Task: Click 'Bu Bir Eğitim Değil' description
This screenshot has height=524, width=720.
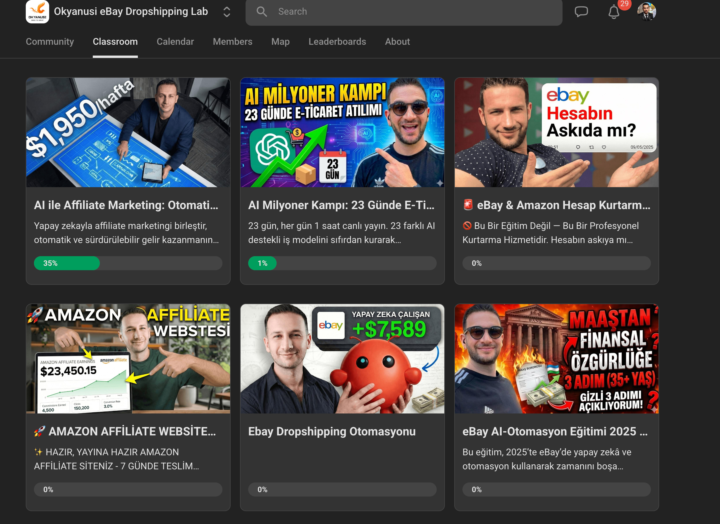Action: (x=550, y=233)
